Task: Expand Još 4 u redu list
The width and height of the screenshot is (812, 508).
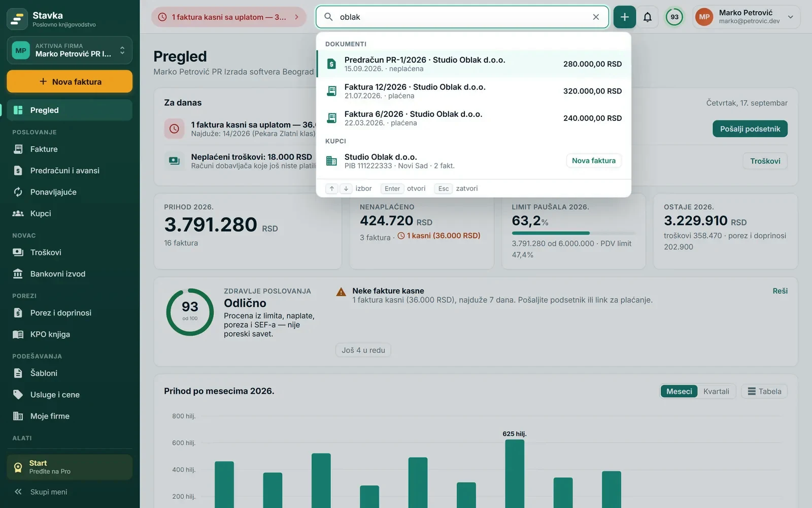Action: point(363,350)
